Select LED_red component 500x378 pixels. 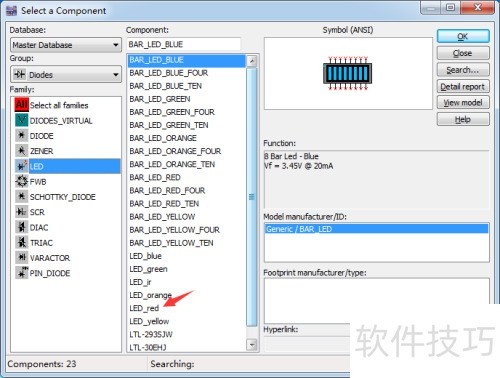(144, 308)
